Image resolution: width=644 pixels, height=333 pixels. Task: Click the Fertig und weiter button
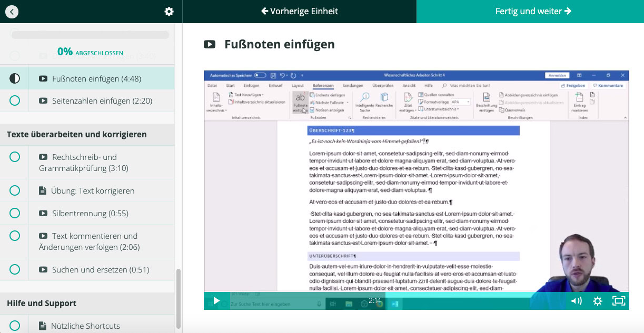(533, 11)
